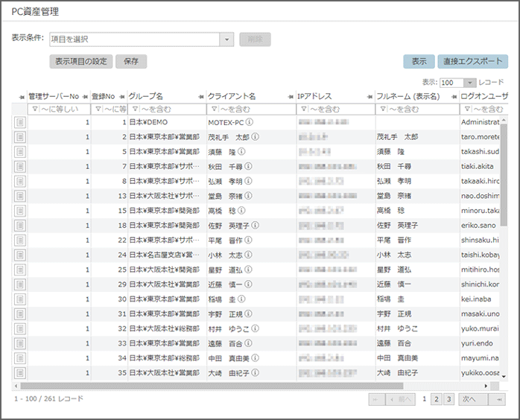Open filter operator for IPアドレス column

(x=304, y=109)
